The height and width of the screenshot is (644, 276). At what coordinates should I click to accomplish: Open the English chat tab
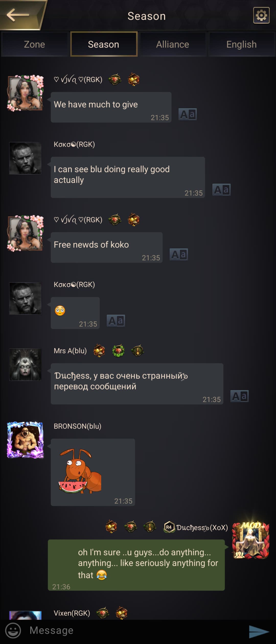[241, 44]
